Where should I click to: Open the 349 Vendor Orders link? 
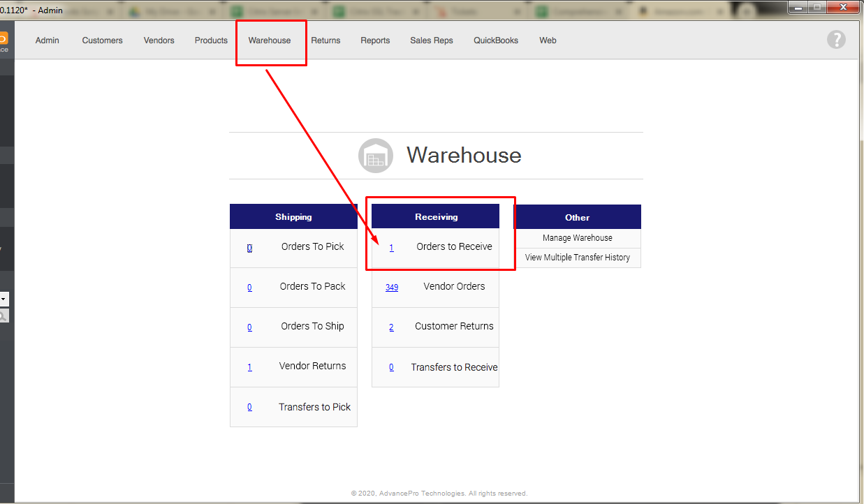point(392,288)
